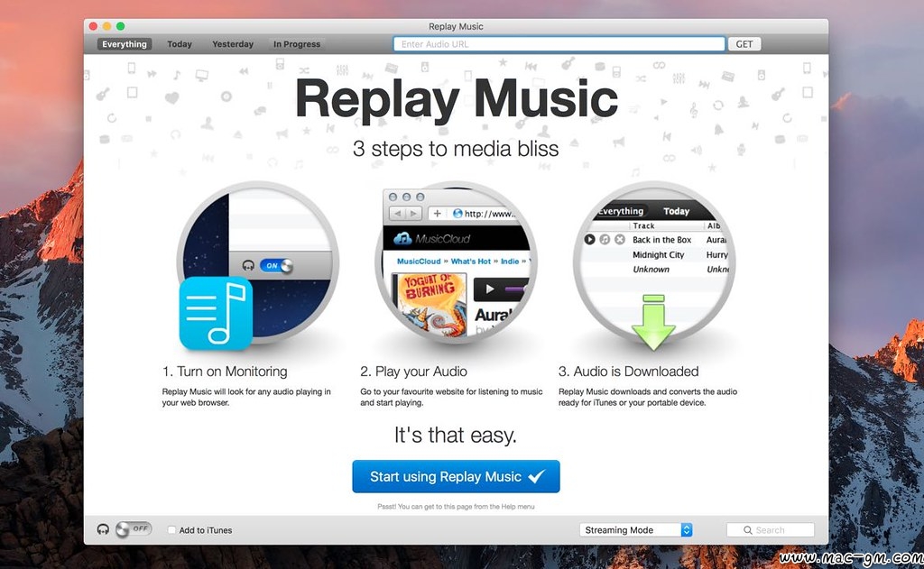Switch to the Everything tab
The width and height of the screenshot is (924, 569).
click(125, 44)
